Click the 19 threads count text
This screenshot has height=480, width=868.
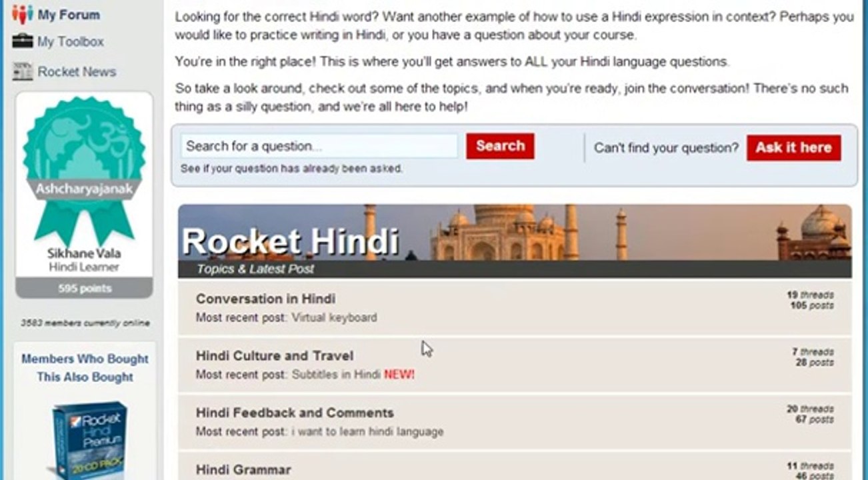(810, 295)
